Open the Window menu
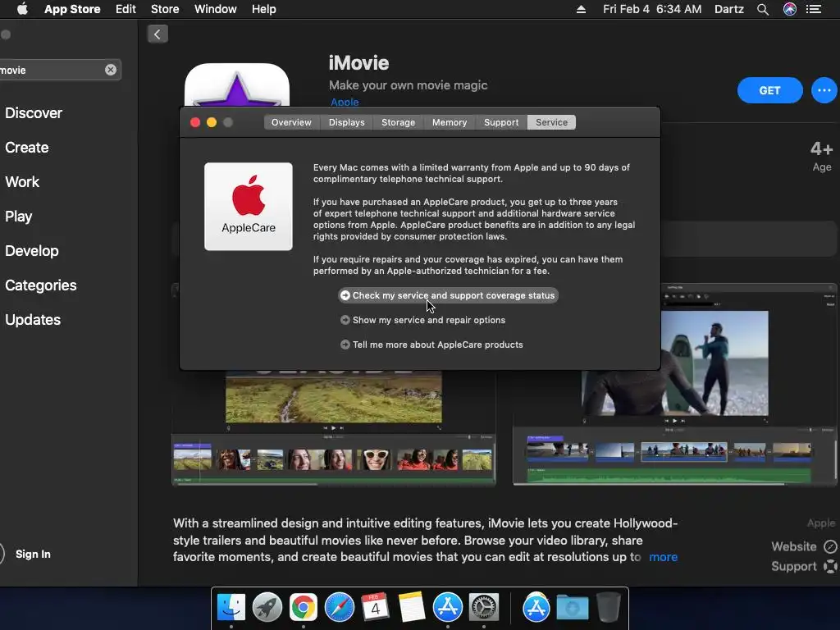This screenshot has height=630, width=840. click(x=216, y=9)
